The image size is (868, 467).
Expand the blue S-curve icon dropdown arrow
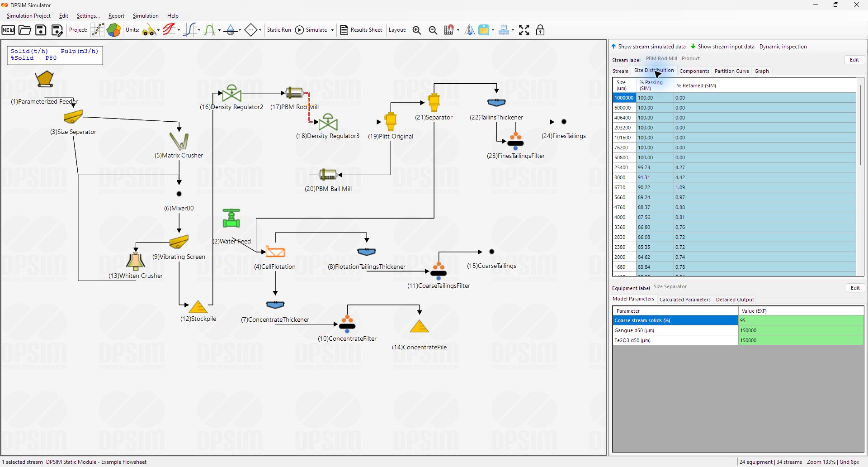199,30
